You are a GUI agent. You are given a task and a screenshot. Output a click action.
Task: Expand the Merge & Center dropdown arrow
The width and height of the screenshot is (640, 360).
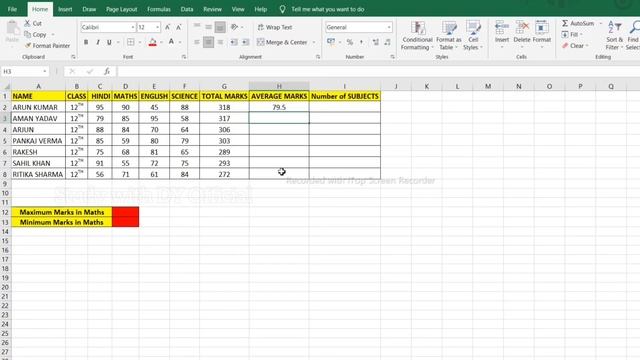(314, 42)
